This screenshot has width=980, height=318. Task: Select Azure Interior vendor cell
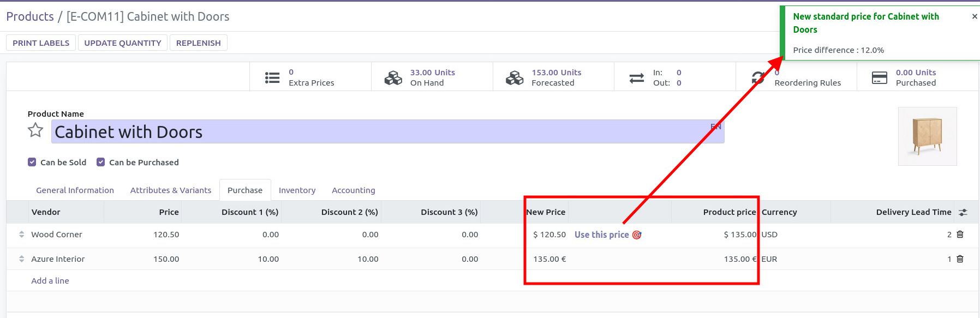66,259
